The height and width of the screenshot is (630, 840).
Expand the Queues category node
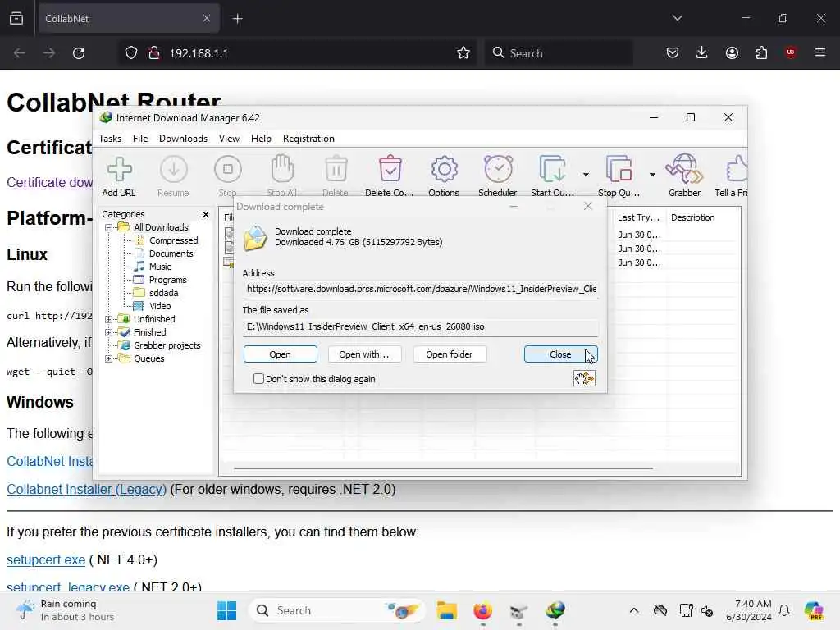tap(109, 359)
